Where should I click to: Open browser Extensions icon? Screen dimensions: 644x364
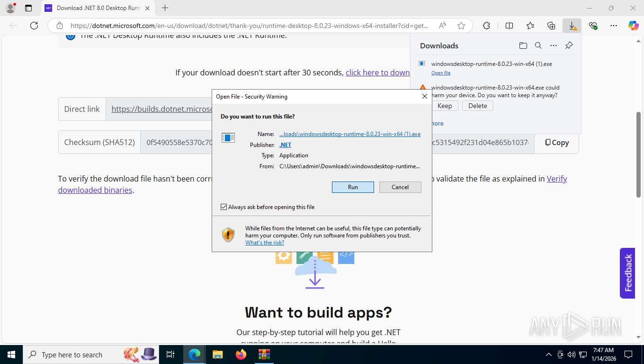pos(486,26)
